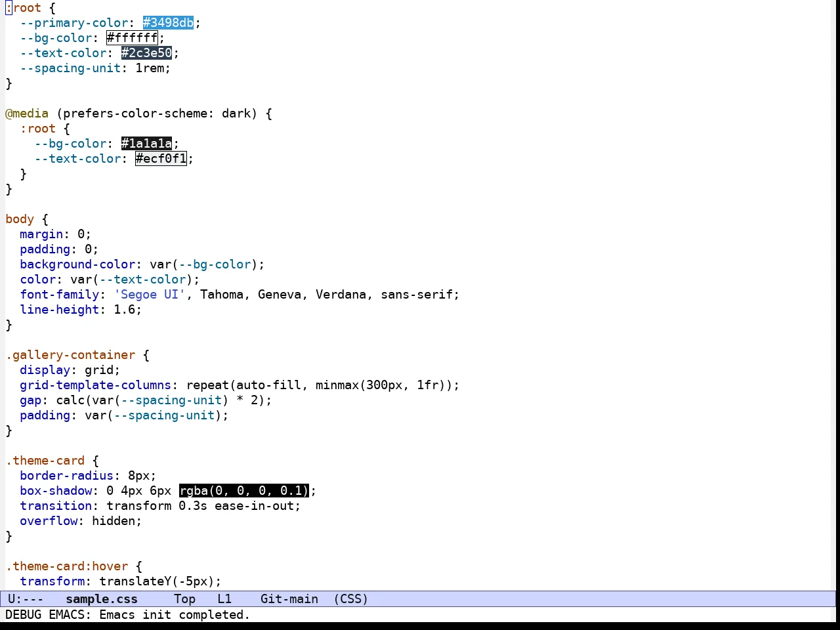Click 'line-height: 1.6;' line
Viewport: 840px width, 630px height.
[x=81, y=310]
